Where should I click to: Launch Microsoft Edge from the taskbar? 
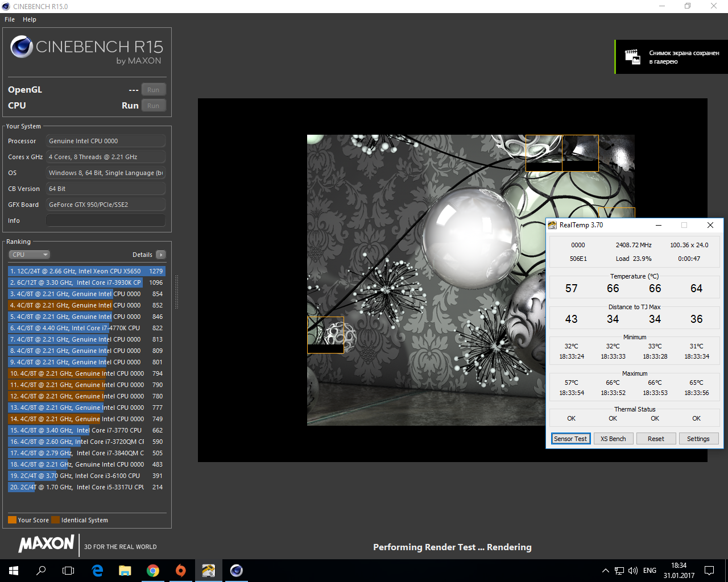97,571
